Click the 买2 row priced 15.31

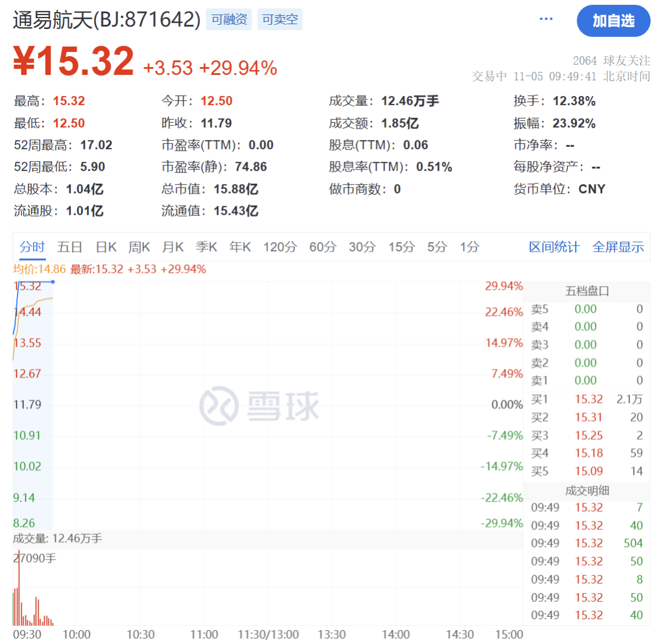click(x=586, y=417)
